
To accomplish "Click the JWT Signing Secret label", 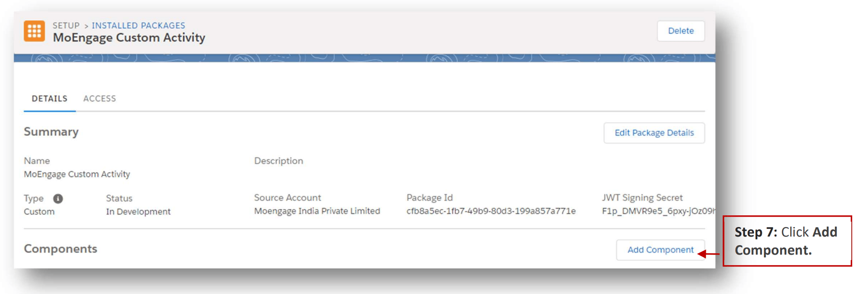I will point(642,198).
